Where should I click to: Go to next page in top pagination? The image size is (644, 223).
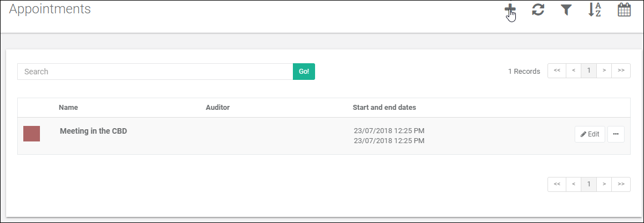(604, 71)
